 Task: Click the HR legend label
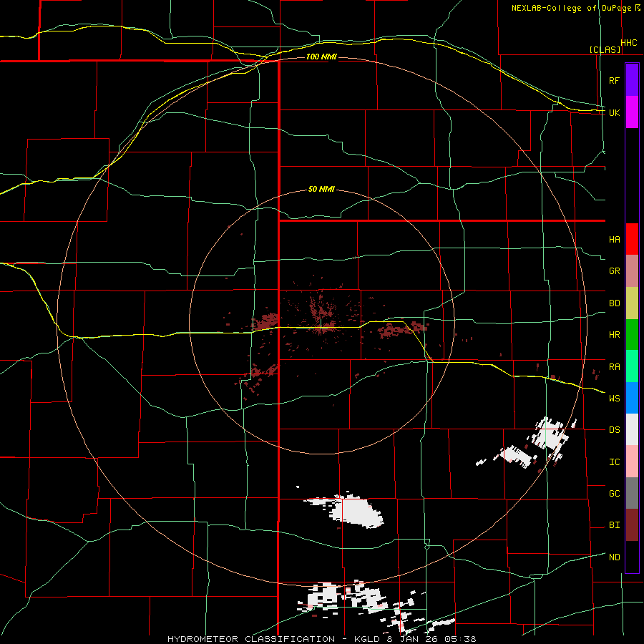coord(614,335)
